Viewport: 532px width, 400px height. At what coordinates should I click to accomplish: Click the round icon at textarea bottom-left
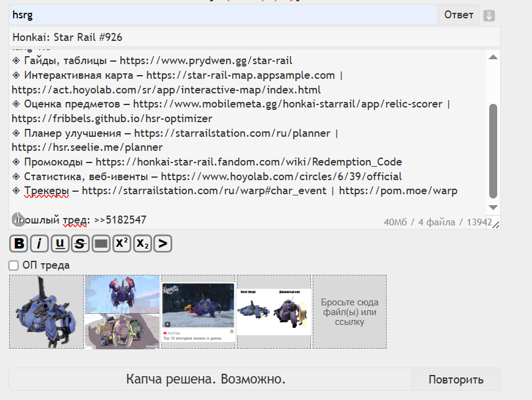pos(18,219)
